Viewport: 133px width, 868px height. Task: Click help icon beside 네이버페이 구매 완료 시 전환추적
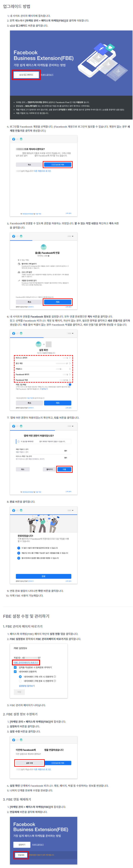55,681
